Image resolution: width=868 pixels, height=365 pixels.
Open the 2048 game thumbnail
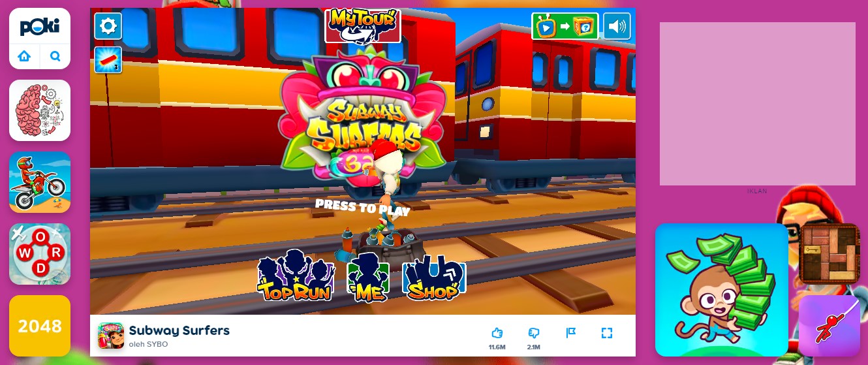click(x=40, y=326)
